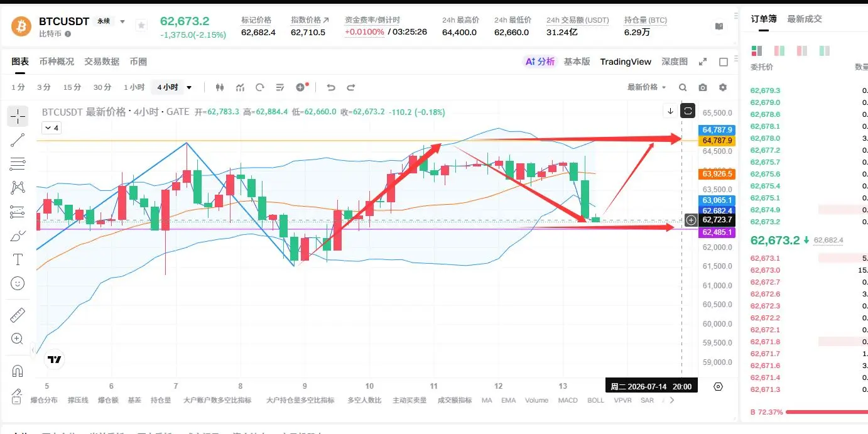Undo the last chart action
Image resolution: width=868 pixels, height=434 pixels.
[331, 87]
